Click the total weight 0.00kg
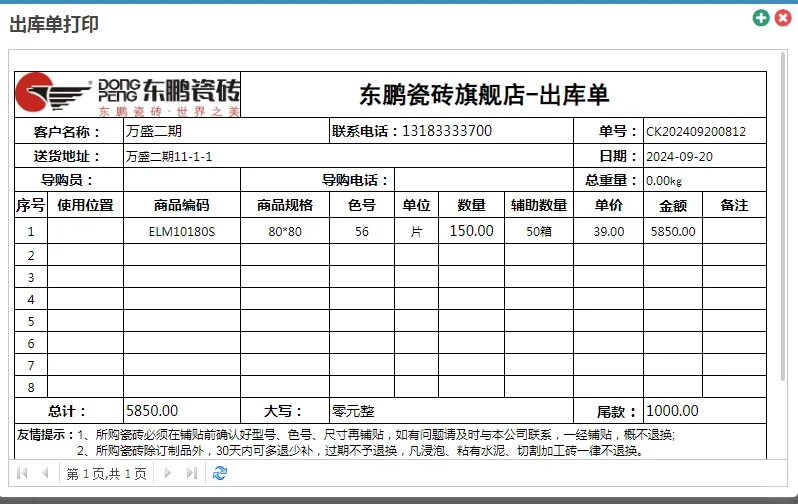The height and width of the screenshot is (504, 798). (664, 181)
